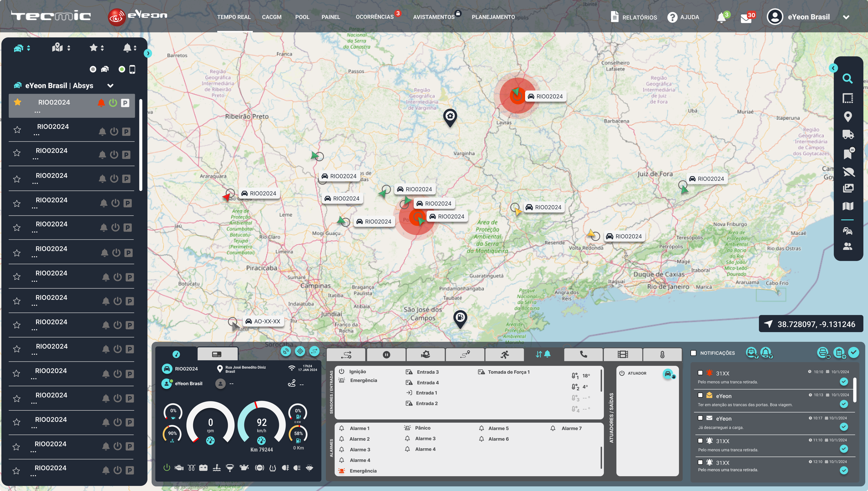The height and width of the screenshot is (491, 868).
Task: Unfavorite the starred first RIO02024 vehicle
Action: coord(18,102)
